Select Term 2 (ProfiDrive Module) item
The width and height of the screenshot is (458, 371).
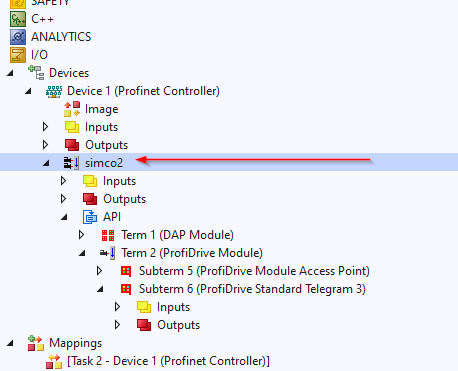pyautogui.click(x=192, y=253)
